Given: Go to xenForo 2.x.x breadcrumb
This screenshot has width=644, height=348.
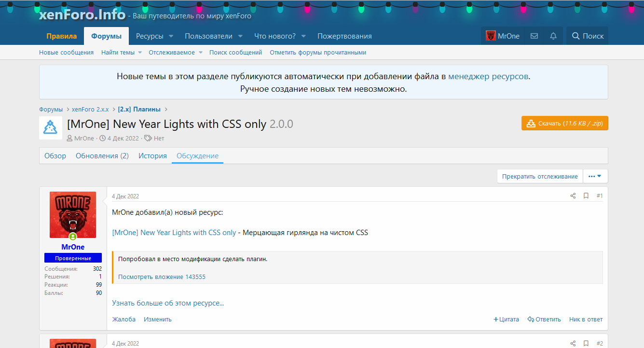Looking at the screenshot, I should click(90, 110).
